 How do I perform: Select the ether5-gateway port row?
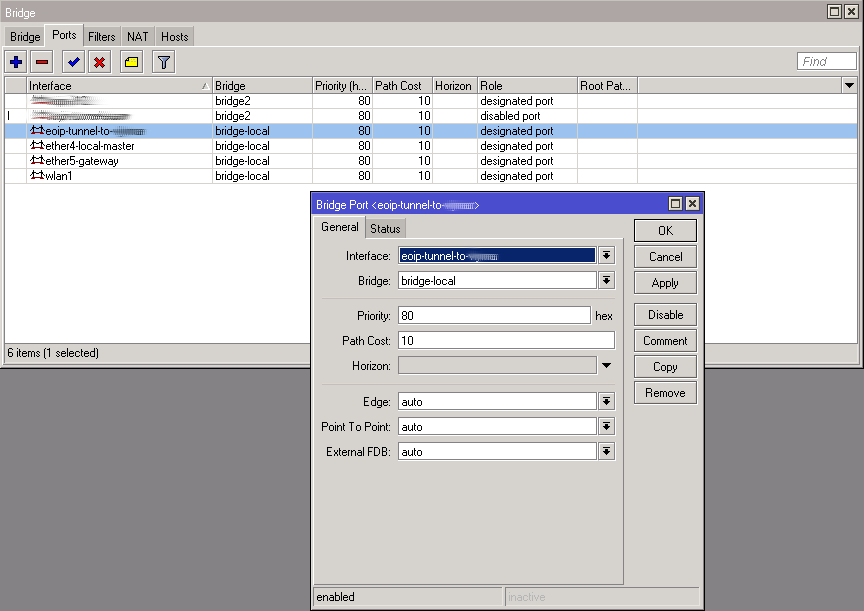click(x=431, y=161)
